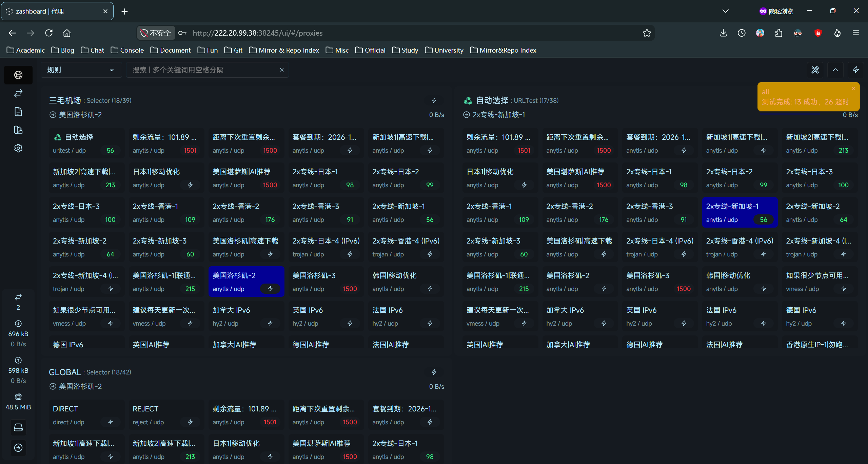Click the 不安全 site security badge

click(156, 33)
